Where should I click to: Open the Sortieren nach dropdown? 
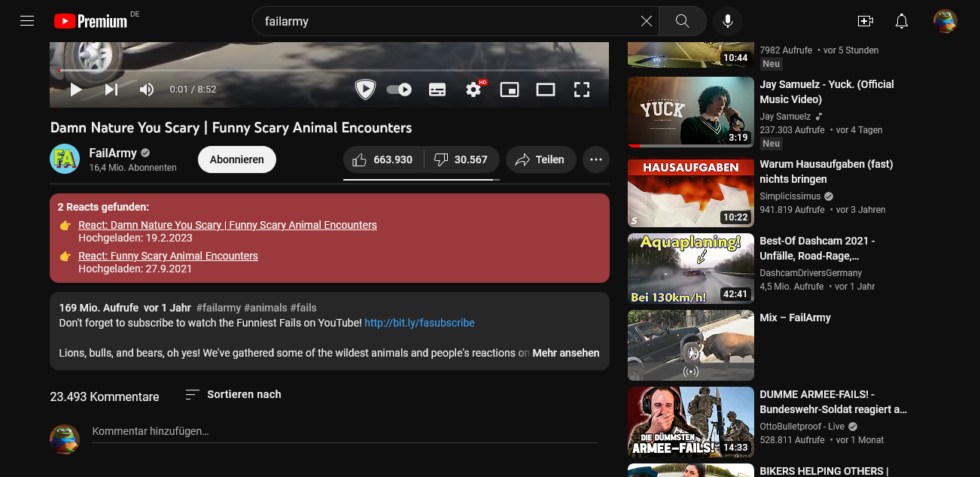click(233, 394)
